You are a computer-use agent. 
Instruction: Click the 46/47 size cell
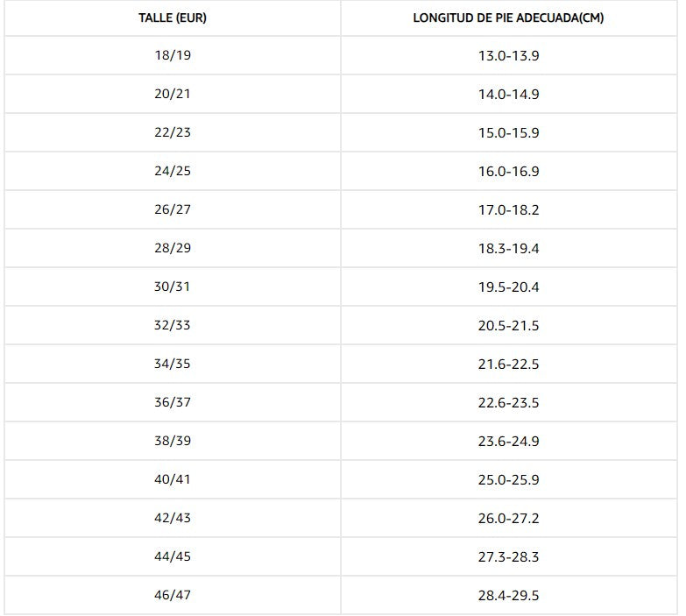click(x=173, y=595)
